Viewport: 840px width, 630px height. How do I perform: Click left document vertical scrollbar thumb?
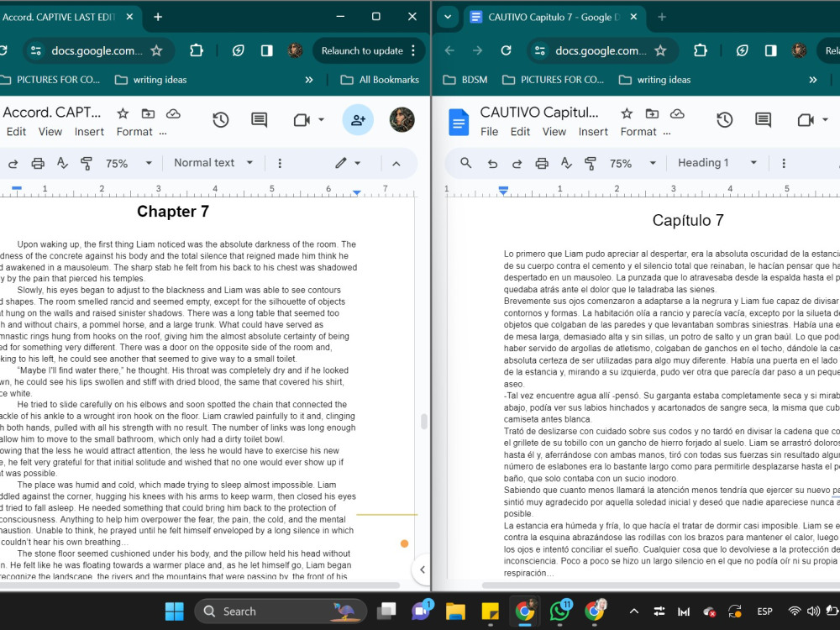coord(424,422)
